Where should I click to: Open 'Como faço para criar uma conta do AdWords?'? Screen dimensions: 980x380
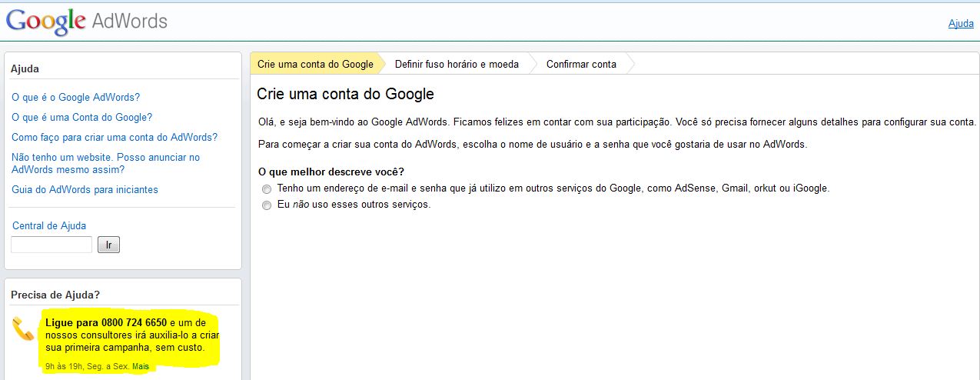point(115,137)
